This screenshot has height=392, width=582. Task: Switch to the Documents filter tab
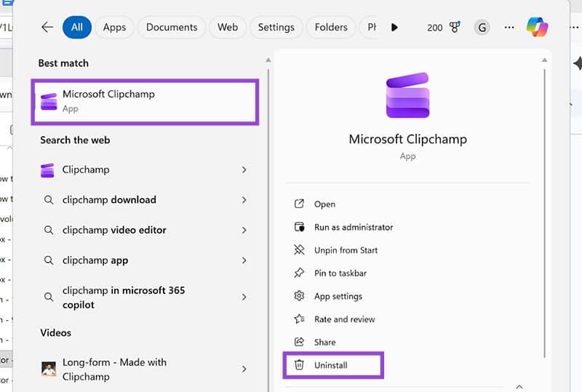coord(172,27)
